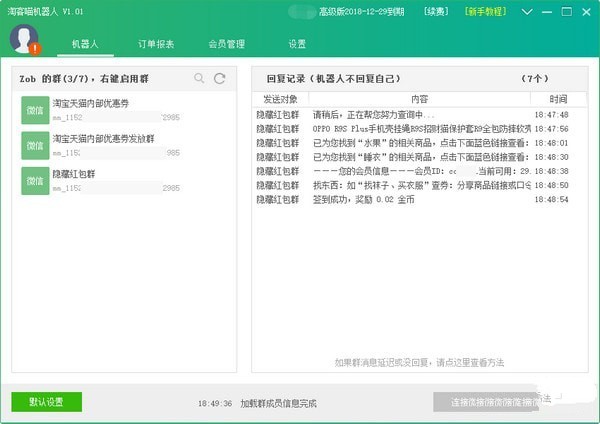The height and width of the screenshot is (424, 600).
Task: Click the 微信 icon for 淘宝天猫内部优惠券发放群
Action: [35, 146]
